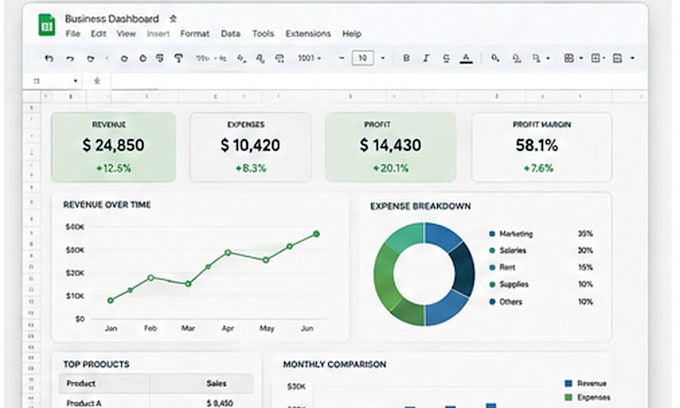Open the Extensions menu
The height and width of the screenshot is (408, 680).
point(308,34)
